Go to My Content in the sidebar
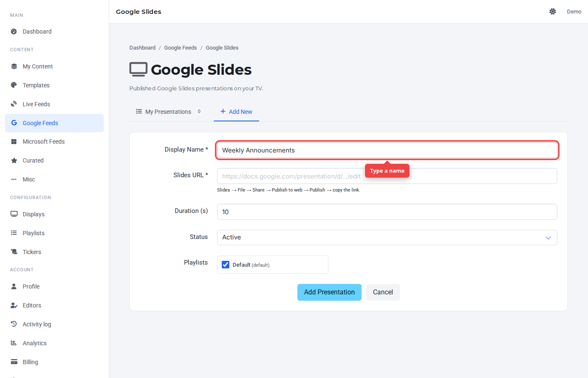The height and width of the screenshot is (378, 588). pyautogui.click(x=54, y=66)
